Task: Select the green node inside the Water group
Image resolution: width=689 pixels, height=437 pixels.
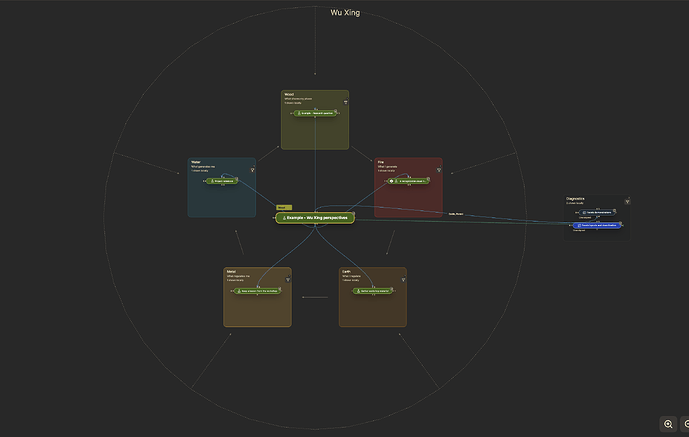Action: [x=222, y=181]
